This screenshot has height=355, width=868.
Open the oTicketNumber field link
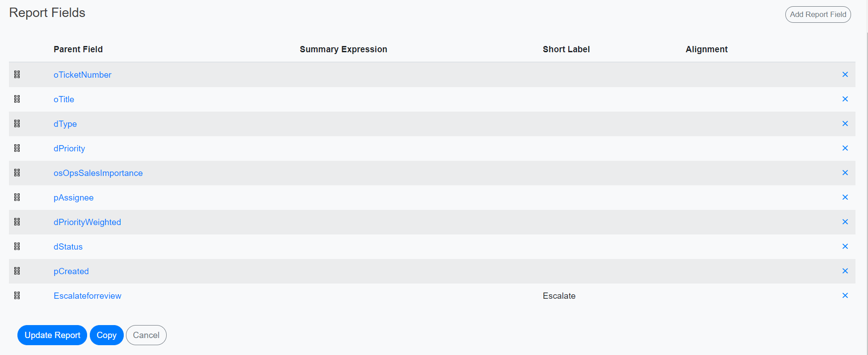82,75
